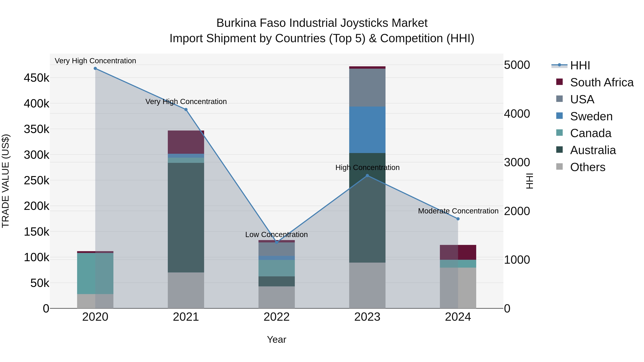Screen dimensions: 644x362
Task: Toggle Australia series in legend
Action: coord(586,150)
